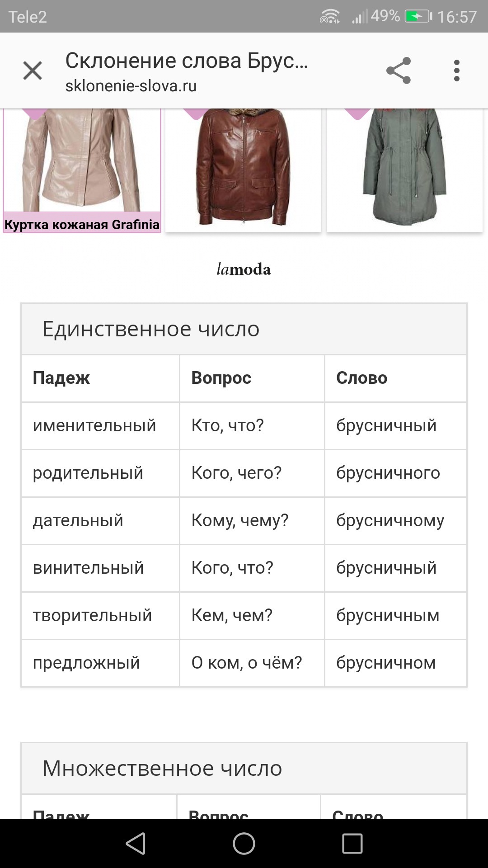Tap the lamoda logo link

coord(244,269)
